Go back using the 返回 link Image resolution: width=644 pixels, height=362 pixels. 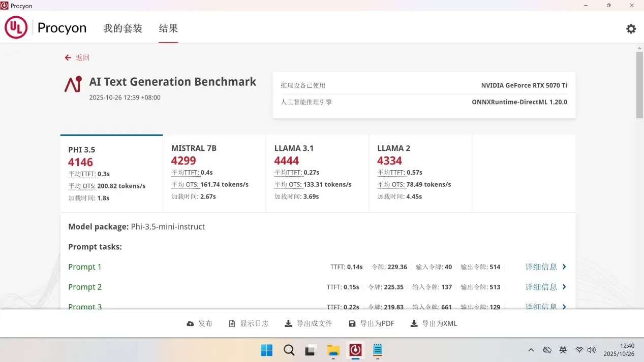[82, 58]
